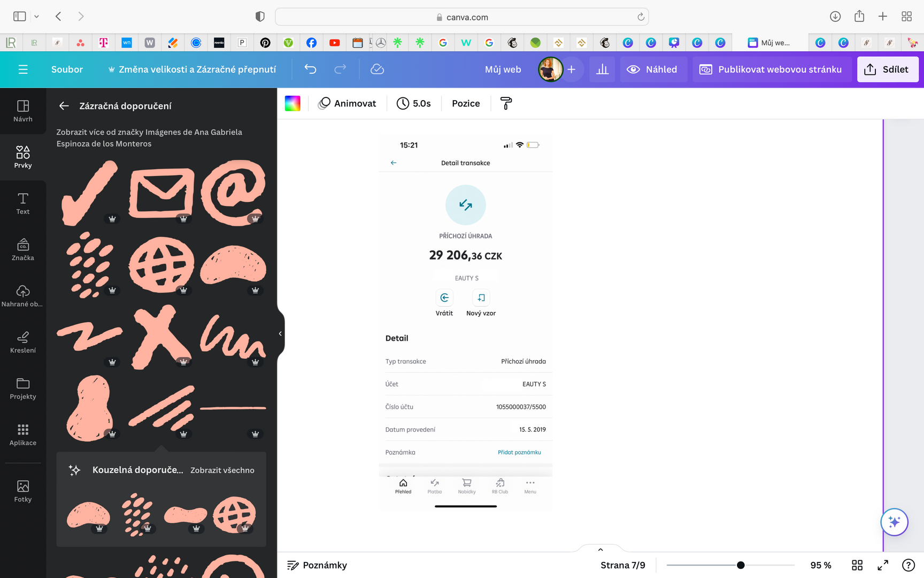Image resolution: width=924 pixels, height=578 pixels.
Task: Open the Náhled preview
Action: pyautogui.click(x=653, y=69)
